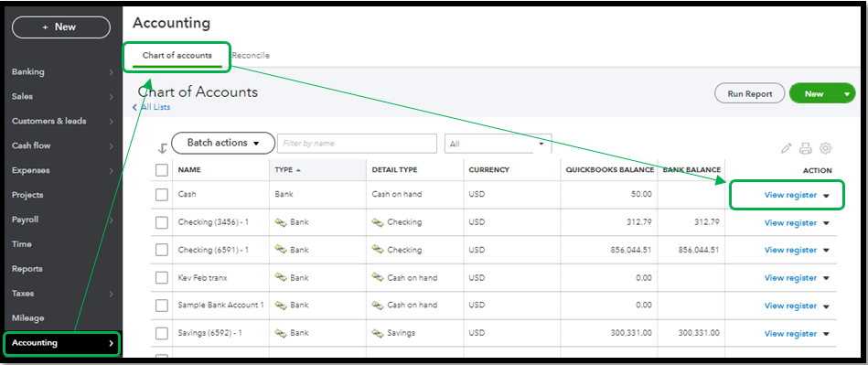Click bank feed icon in Sample Bank Account 1 detail type

(378, 306)
